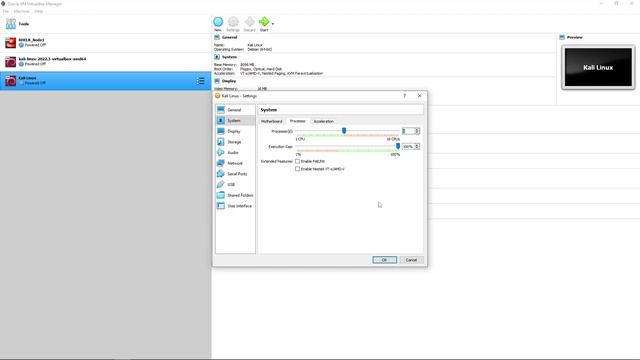Raise execution cap with spinner up arrow
The width and height of the screenshot is (640, 360).
[417, 145]
